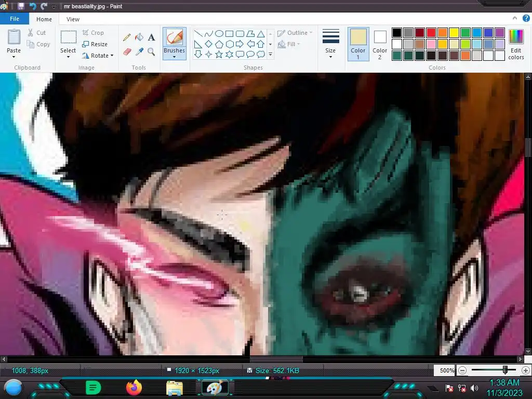Click the Cut button
532x399 pixels.
pos(37,33)
